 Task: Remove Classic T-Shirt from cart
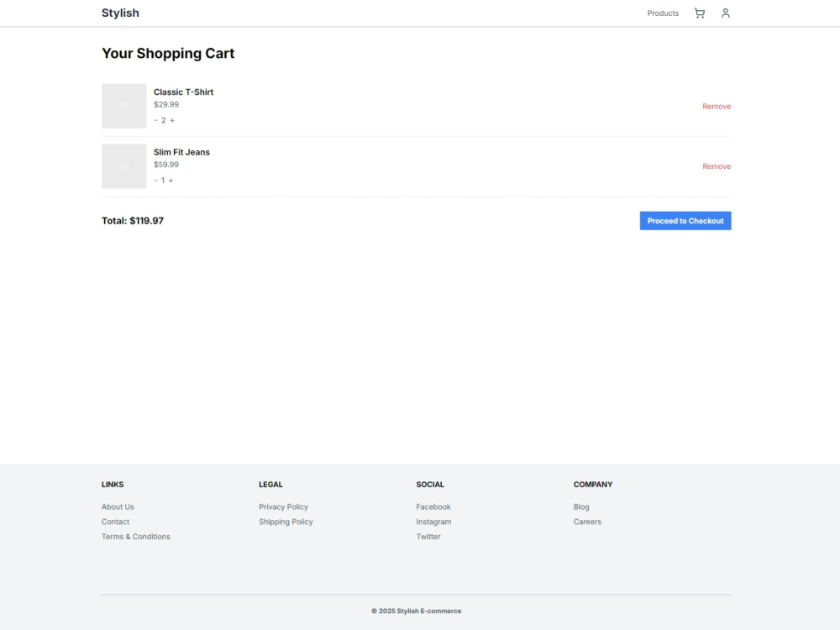[x=717, y=107]
